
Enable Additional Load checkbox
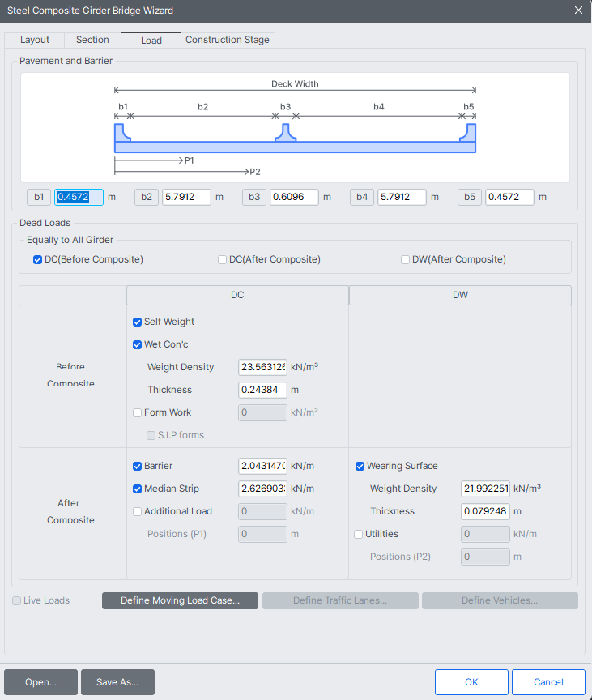click(x=138, y=511)
